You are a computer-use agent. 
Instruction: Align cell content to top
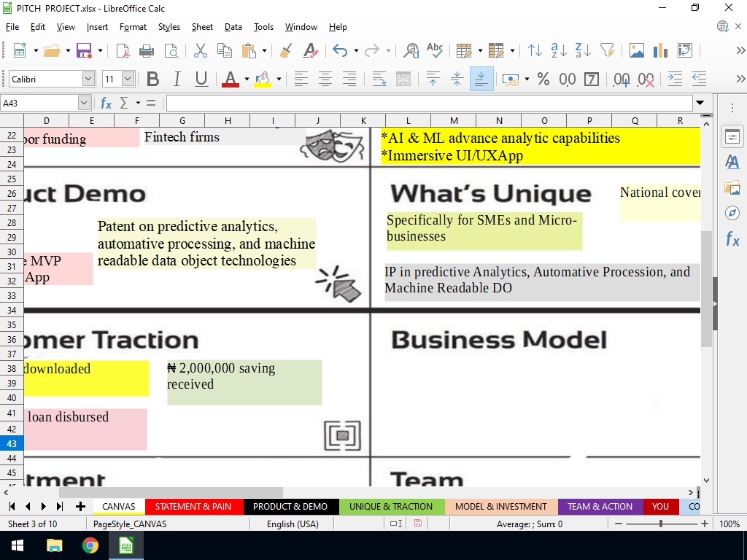pyautogui.click(x=433, y=79)
